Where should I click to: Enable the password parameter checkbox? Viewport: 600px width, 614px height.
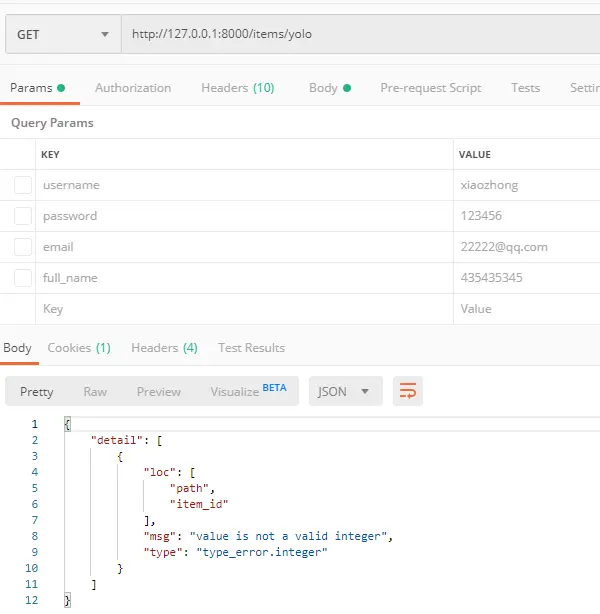23,216
